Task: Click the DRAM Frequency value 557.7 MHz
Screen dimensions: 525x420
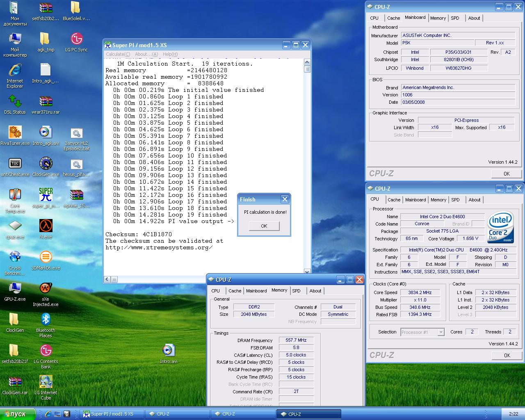Action: tap(296, 340)
